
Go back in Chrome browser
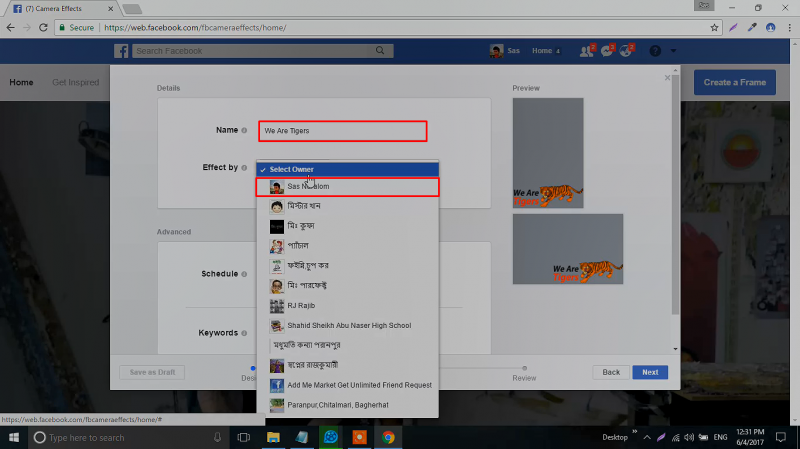(11, 28)
